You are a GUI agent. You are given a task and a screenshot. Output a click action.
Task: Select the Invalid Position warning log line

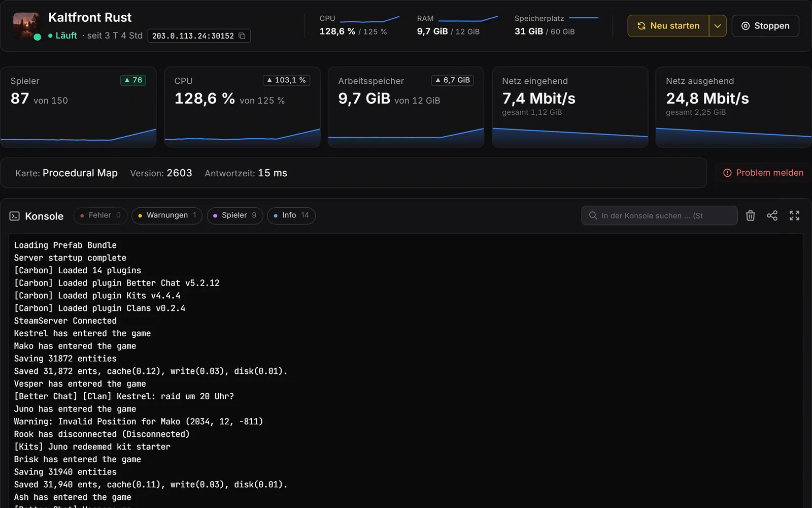139,422
